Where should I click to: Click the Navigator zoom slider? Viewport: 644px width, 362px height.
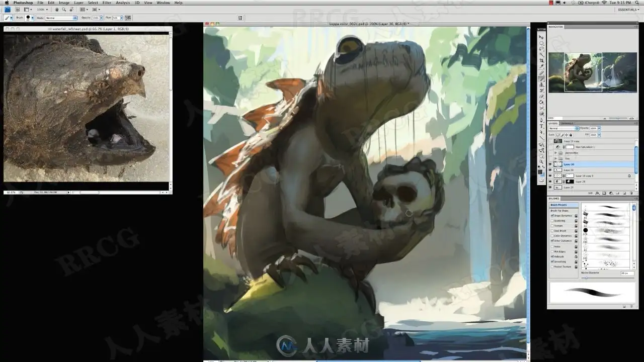pos(617,118)
